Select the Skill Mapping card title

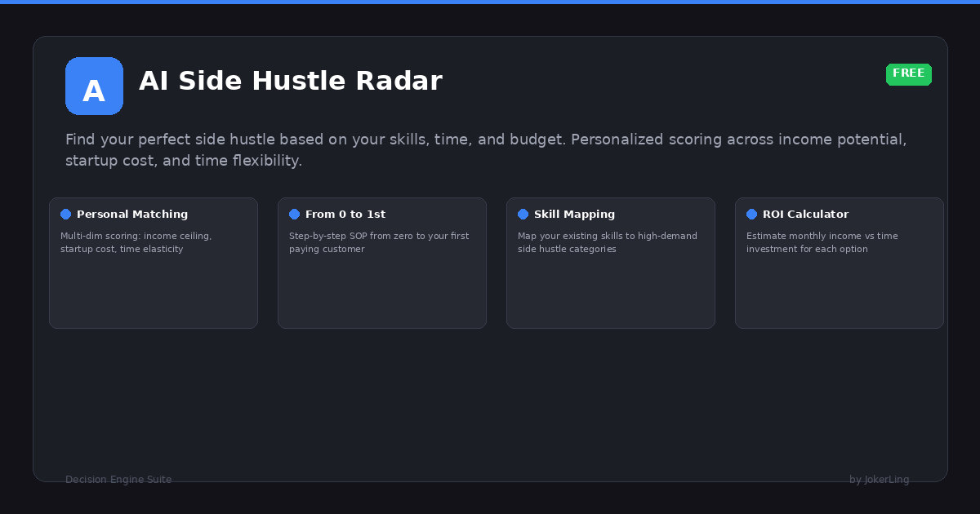[x=575, y=215]
